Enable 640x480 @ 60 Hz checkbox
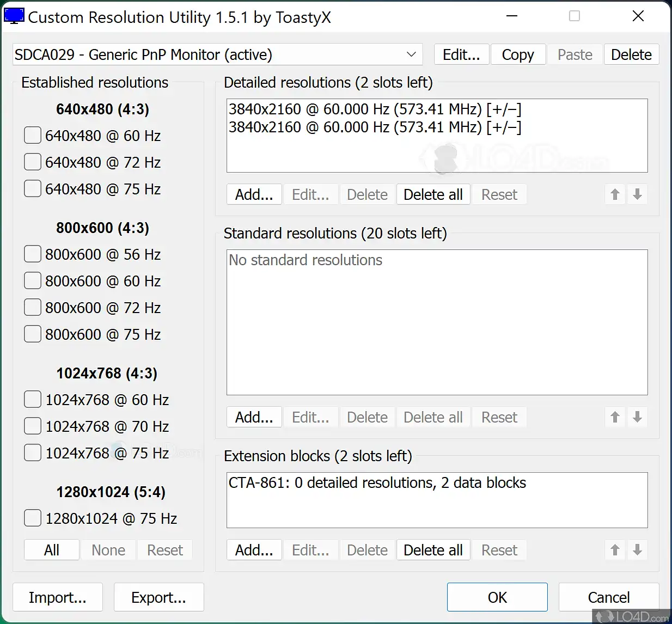 coord(33,136)
